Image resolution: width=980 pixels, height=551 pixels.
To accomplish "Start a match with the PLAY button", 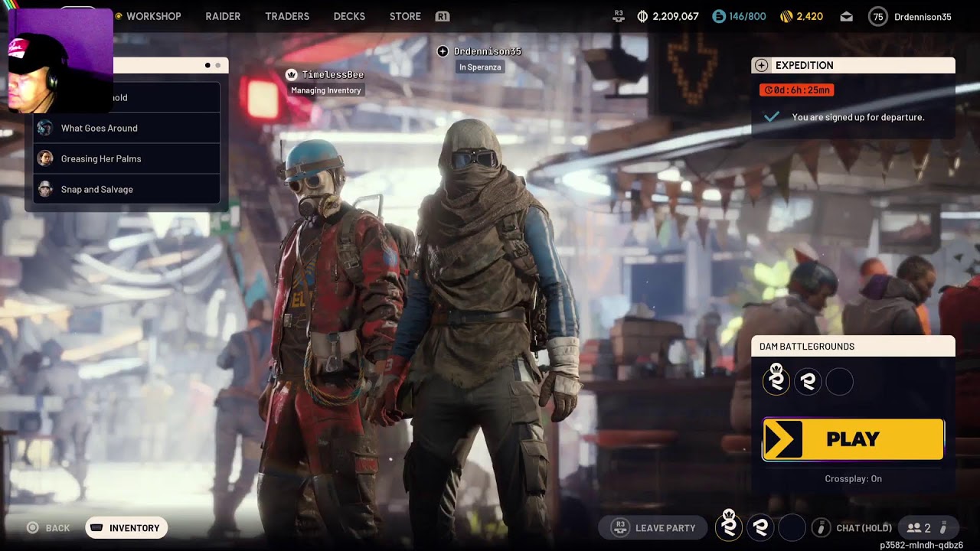I will coord(853,439).
